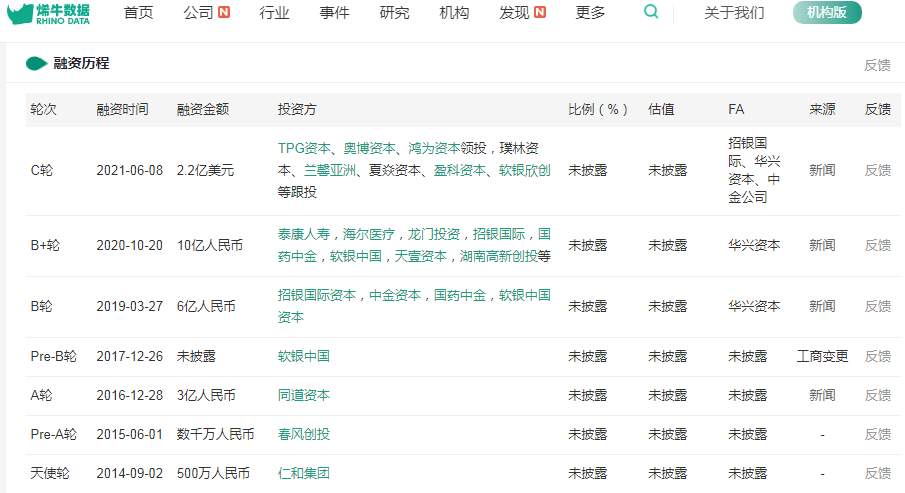905x493 pixels.
Task: Open investor 天壹资本
Action: tap(421, 256)
